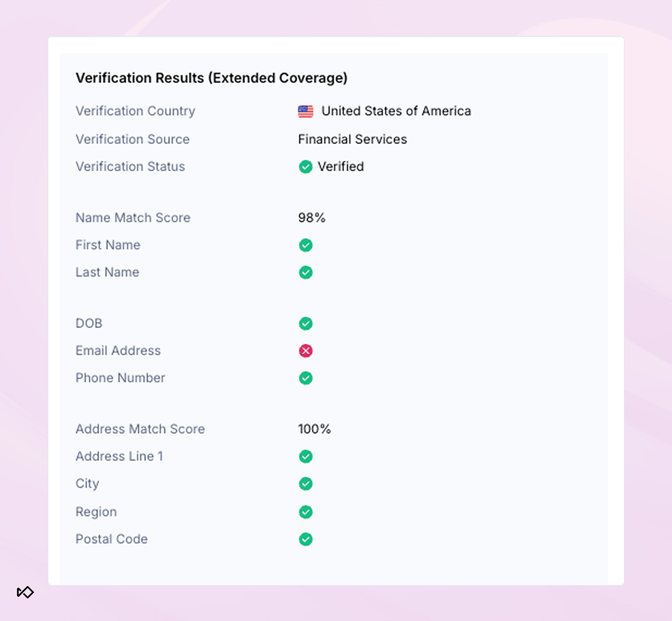
Task: Click the Address Line 1 checkmark icon
Action: point(306,456)
